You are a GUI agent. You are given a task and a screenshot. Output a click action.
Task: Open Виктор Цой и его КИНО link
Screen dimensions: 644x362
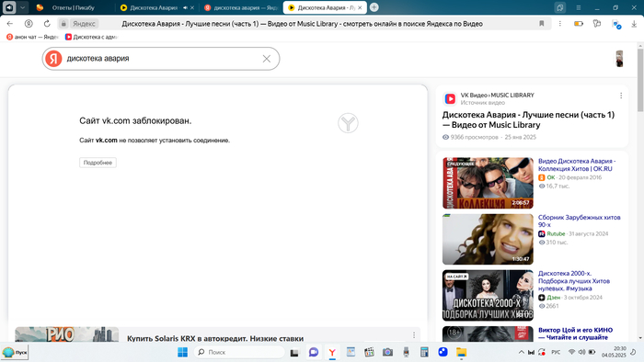[575, 334]
